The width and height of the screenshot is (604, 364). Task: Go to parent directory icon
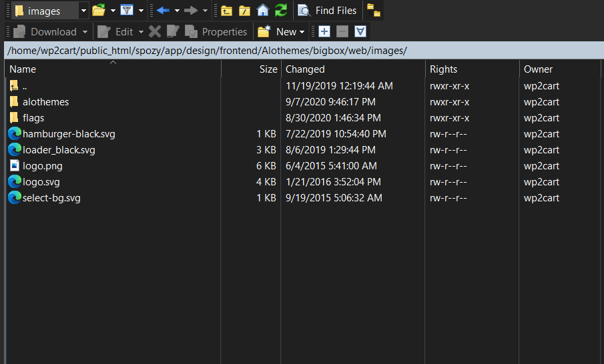tap(228, 11)
